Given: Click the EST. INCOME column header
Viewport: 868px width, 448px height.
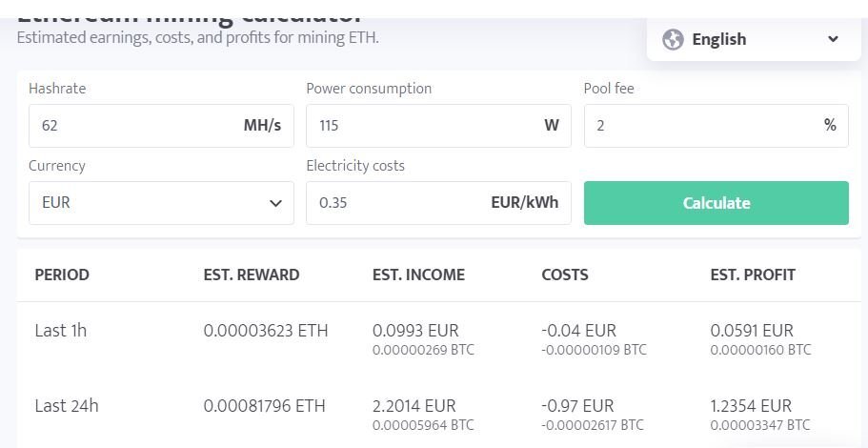Looking at the screenshot, I should click(x=418, y=275).
